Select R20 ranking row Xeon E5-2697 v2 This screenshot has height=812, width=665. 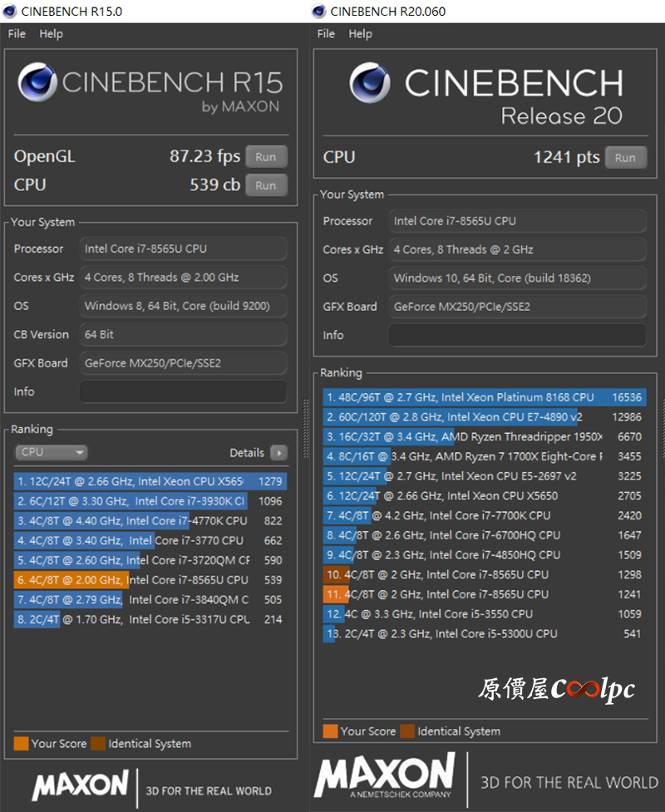pos(485,476)
